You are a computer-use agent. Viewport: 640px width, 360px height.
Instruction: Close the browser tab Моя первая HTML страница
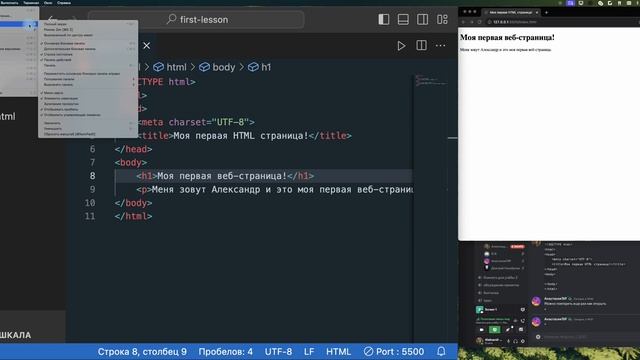(537, 13)
